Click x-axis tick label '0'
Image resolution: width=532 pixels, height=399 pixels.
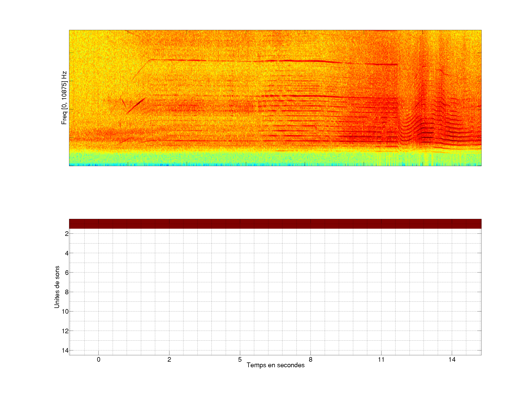99,359
